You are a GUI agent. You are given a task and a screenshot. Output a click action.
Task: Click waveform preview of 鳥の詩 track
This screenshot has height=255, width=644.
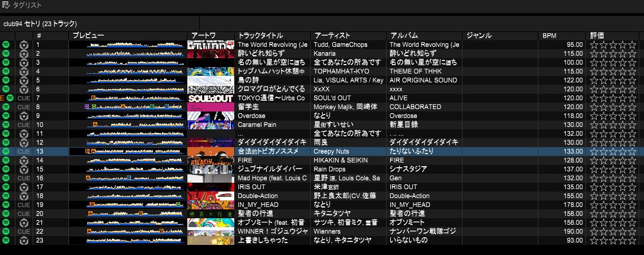135,80
